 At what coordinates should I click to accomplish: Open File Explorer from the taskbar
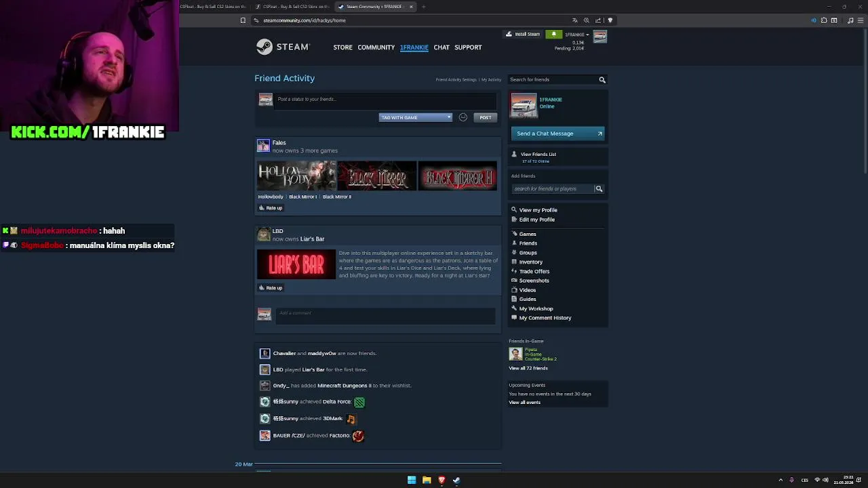pyautogui.click(x=427, y=480)
